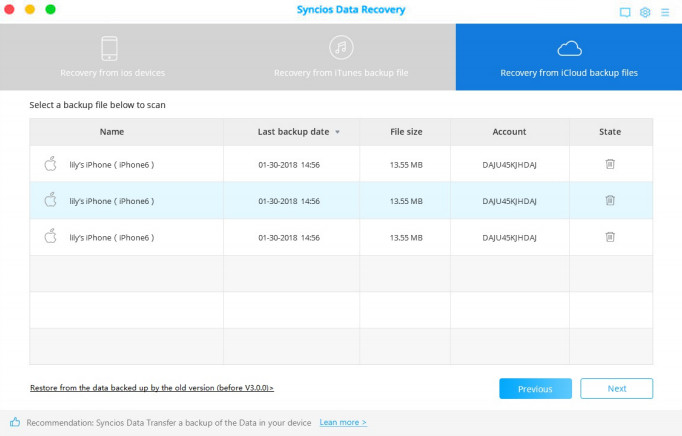Click highlighted row date 01-30-2018 14:56
Screen dimensions: 682x436
click(289, 201)
